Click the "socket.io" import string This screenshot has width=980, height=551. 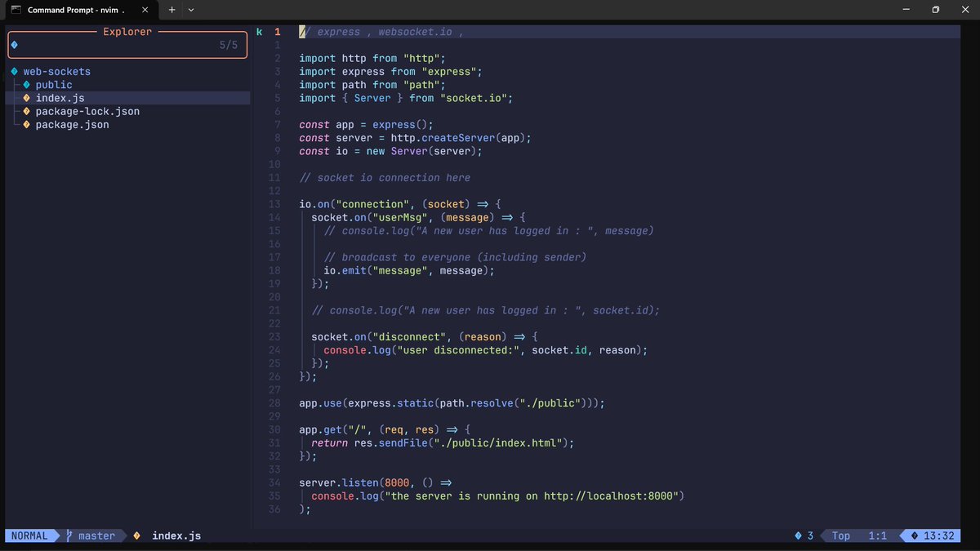pyautogui.click(x=473, y=98)
